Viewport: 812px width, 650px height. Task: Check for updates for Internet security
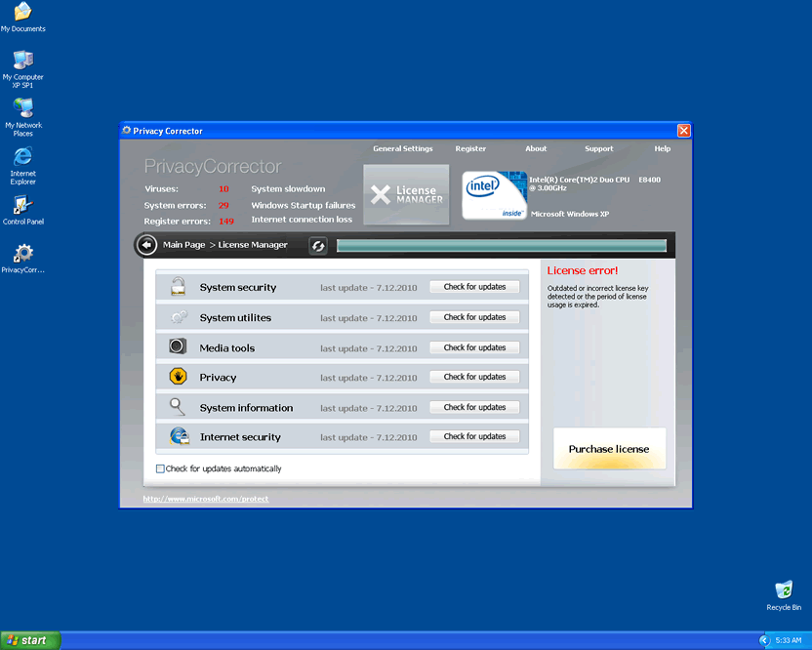click(x=474, y=436)
